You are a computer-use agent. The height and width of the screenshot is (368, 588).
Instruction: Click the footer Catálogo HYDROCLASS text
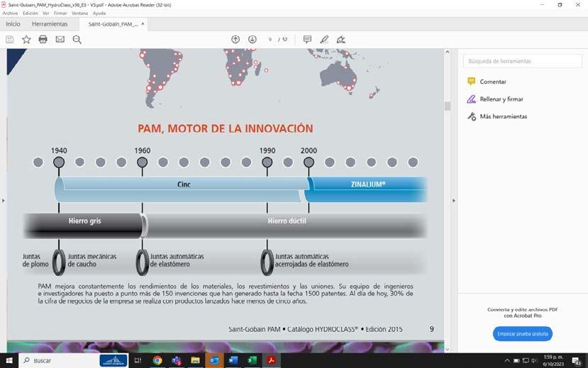click(323, 329)
